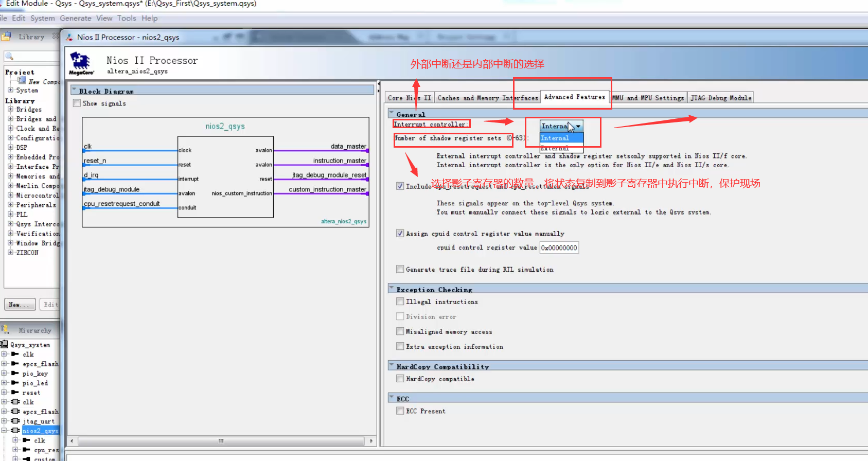Enable ECC Present checkbox
Image resolution: width=868 pixels, height=461 pixels.
[x=400, y=411]
